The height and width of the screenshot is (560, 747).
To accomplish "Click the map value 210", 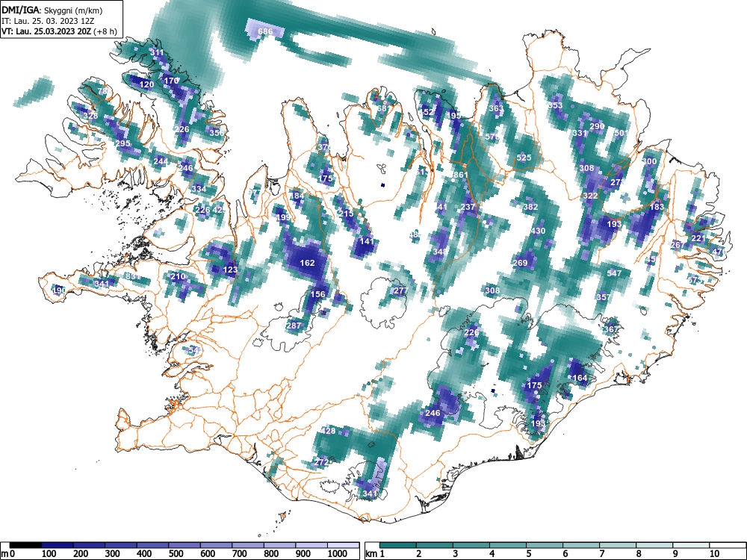I will [178, 276].
